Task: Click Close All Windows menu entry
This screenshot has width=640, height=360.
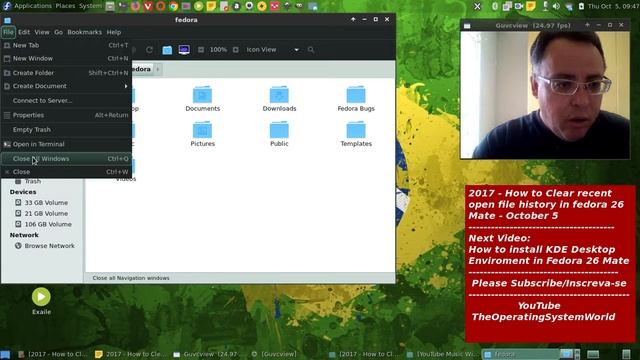Action: pyautogui.click(x=66, y=159)
